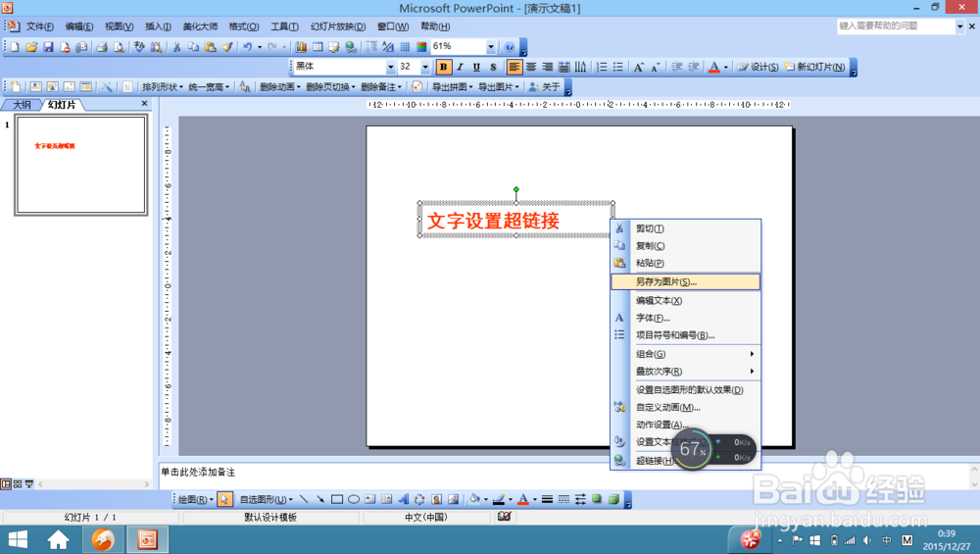Click the Print icon in the toolbar
980x554 pixels.
pos(102,47)
